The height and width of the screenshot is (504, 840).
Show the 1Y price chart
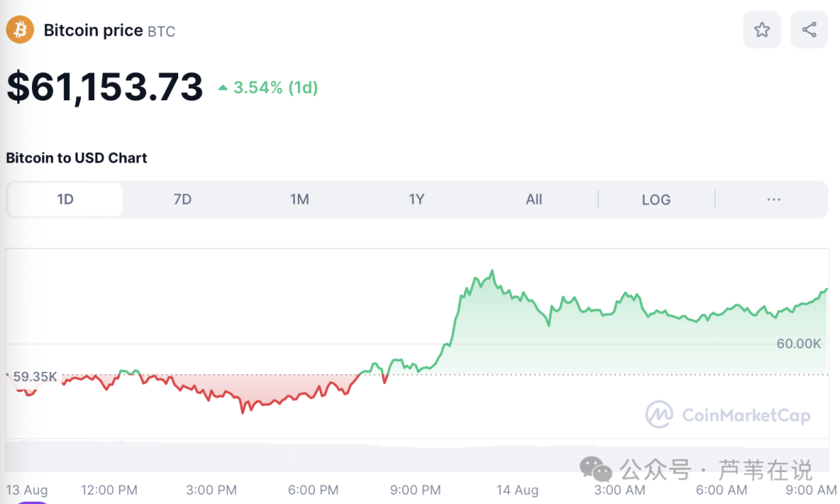point(417,200)
